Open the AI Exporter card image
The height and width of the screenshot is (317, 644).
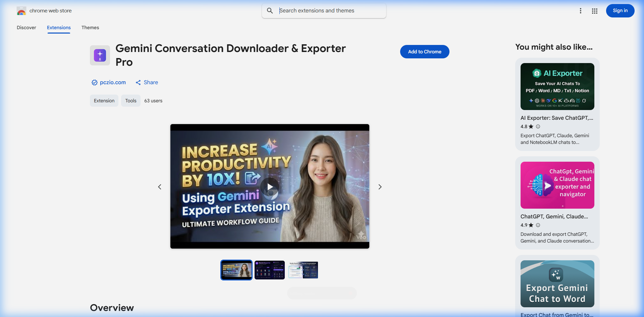[557, 87]
